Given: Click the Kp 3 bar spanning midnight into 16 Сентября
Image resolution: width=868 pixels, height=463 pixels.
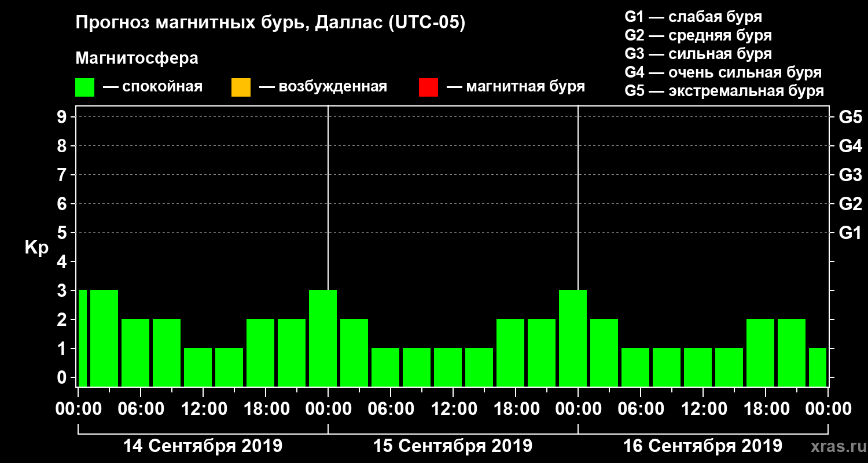Looking at the screenshot, I should click(573, 339).
